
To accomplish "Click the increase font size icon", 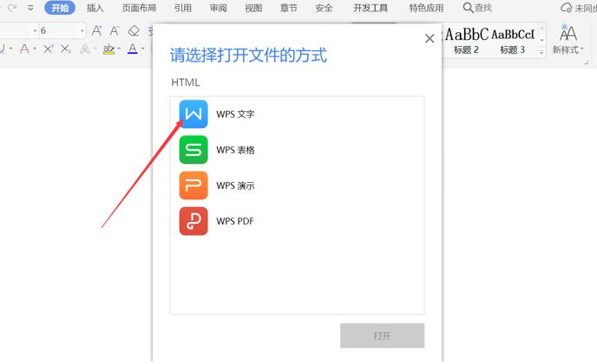I will point(96,30).
